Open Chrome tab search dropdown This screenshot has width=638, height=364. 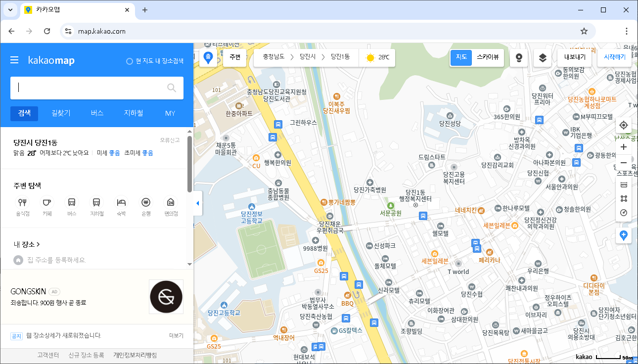[10, 10]
